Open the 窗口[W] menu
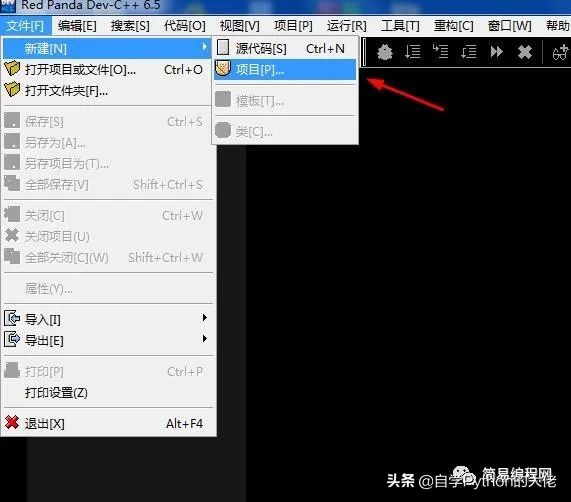Screen dimensions: 571x502 pyautogui.click(x=509, y=26)
